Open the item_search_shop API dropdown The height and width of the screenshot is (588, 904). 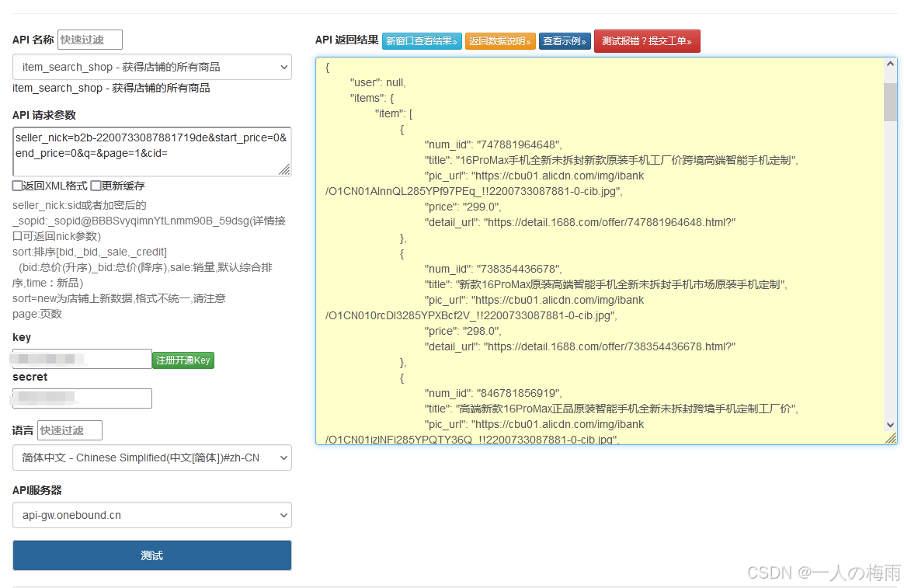click(x=152, y=67)
